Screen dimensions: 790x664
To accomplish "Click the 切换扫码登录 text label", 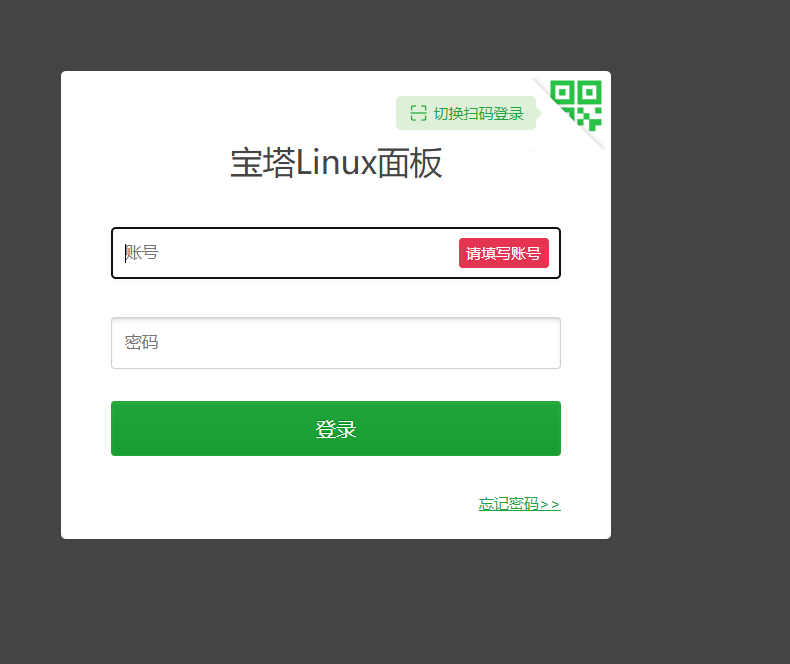I will click(x=479, y=113).
